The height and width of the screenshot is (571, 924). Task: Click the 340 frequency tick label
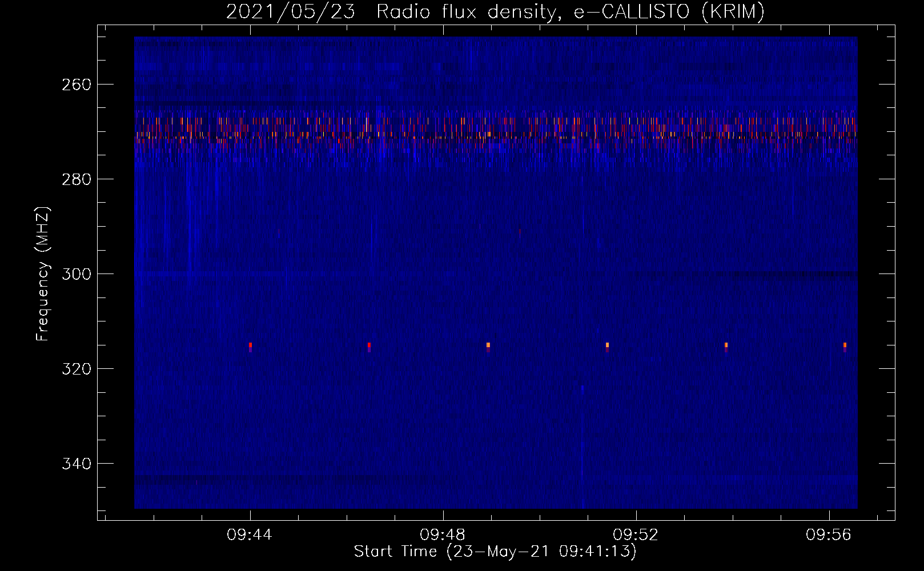coord(75,464)
